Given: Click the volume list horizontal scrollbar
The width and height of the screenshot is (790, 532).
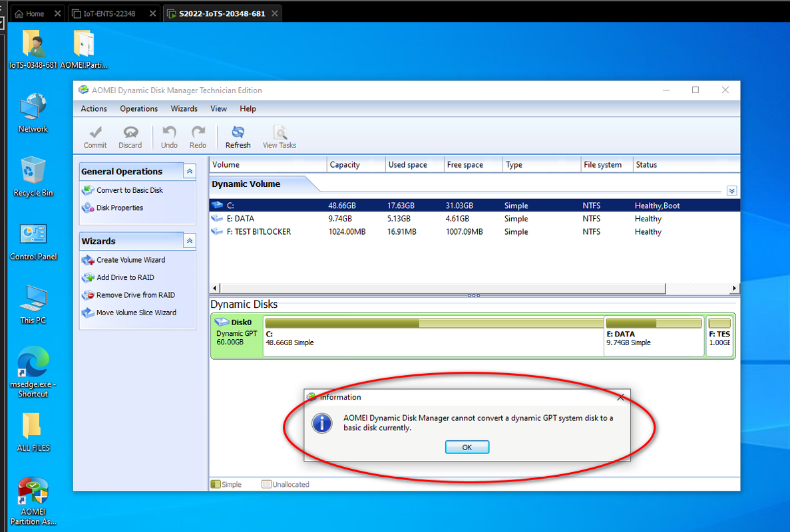Looking at the screenshot, I should click(443, 289).
